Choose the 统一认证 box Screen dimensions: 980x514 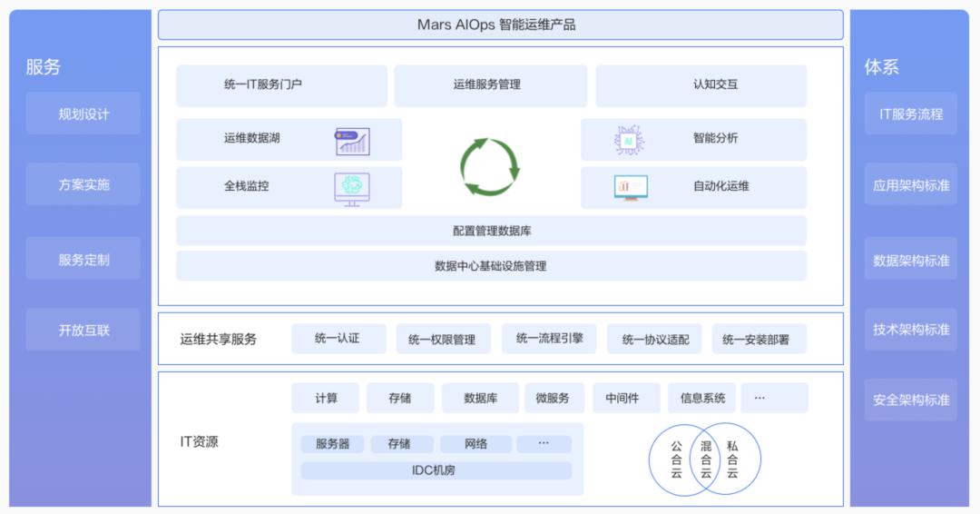pos(338,339)
